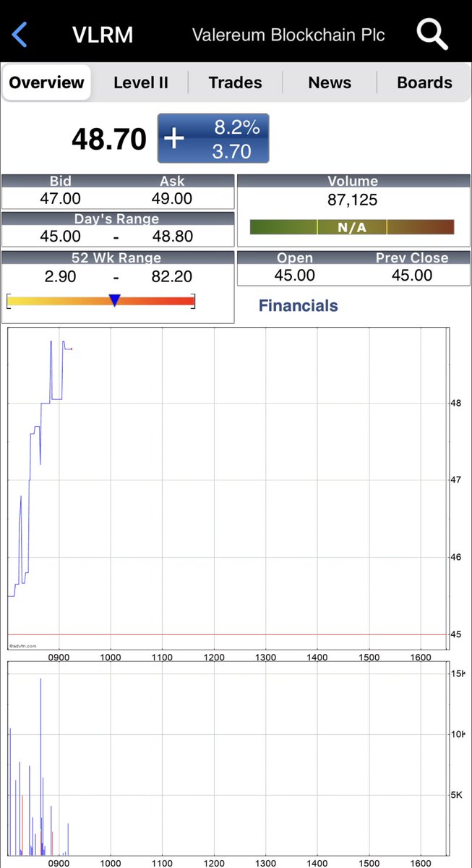Screen dimensions: 472x868
Task: Tap the Valereum Blockchain Plc name
Action: [x=288, y=35]
